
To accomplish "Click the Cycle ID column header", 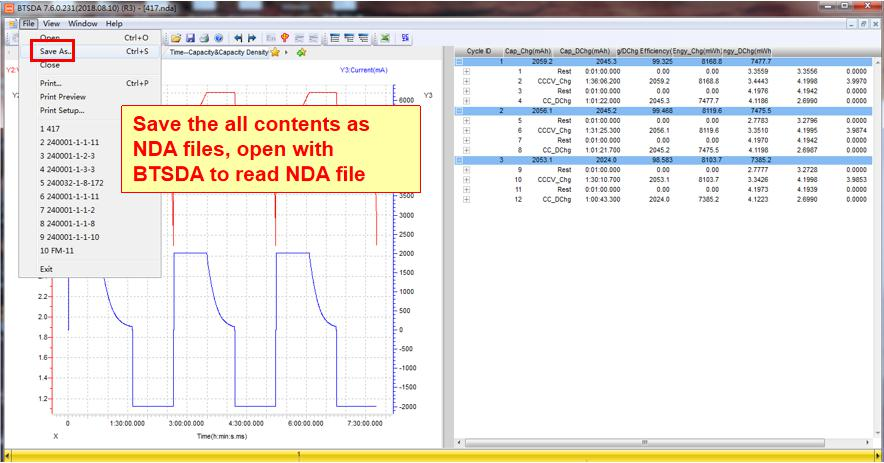I will [479, 51].
